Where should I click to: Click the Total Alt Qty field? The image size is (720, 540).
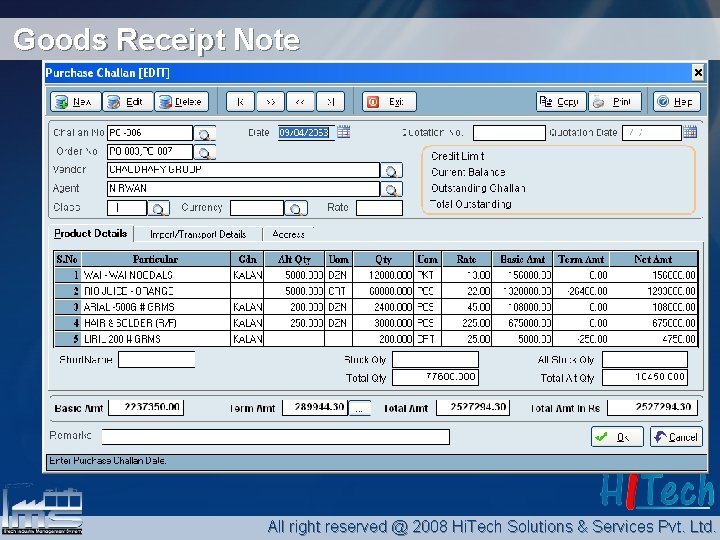[645, 377]
